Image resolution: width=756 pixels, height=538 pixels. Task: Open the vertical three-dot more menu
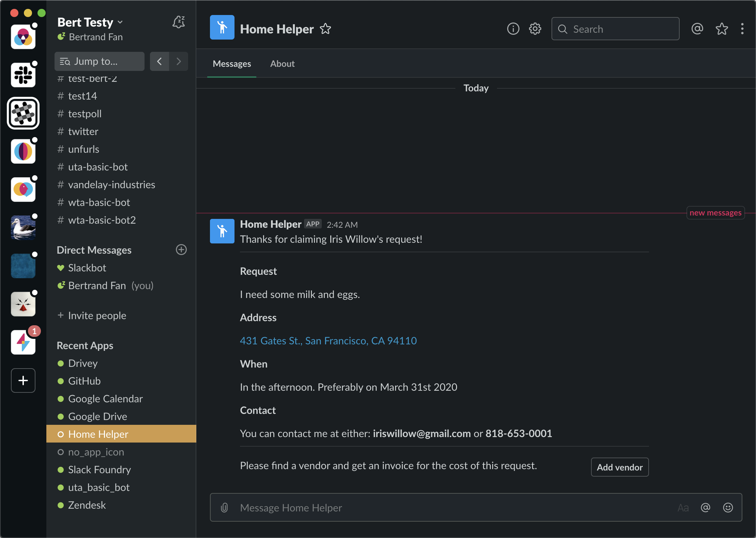coord(742,29)
